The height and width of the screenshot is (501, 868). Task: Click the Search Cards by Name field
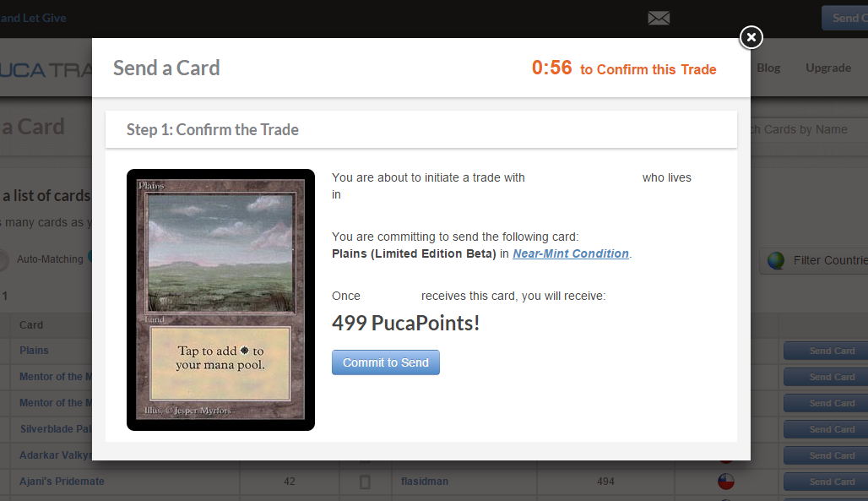pyautogui.click(x=807, y=129)
